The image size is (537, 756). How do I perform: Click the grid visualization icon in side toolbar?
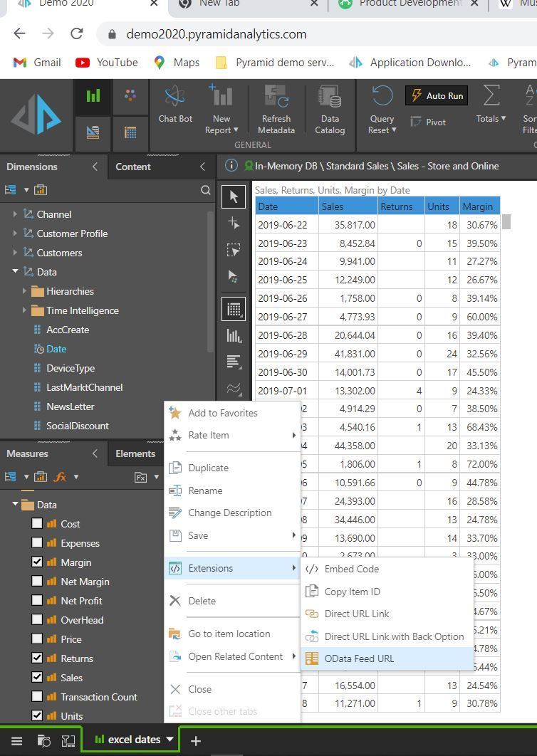coord(234,309)
